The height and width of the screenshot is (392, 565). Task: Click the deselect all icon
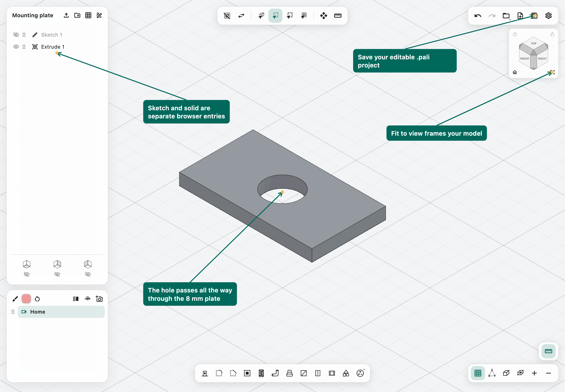(227, 16)
